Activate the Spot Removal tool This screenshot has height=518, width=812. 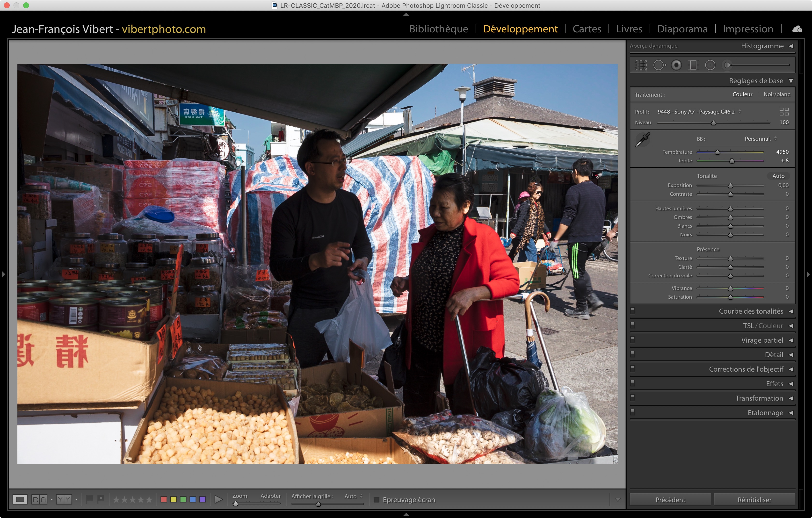pos(659,65)
